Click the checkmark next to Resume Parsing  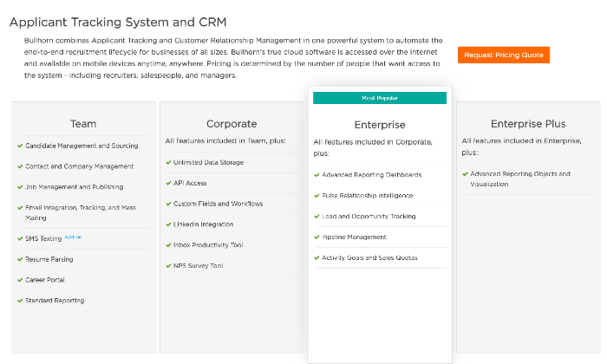[20, 259]
